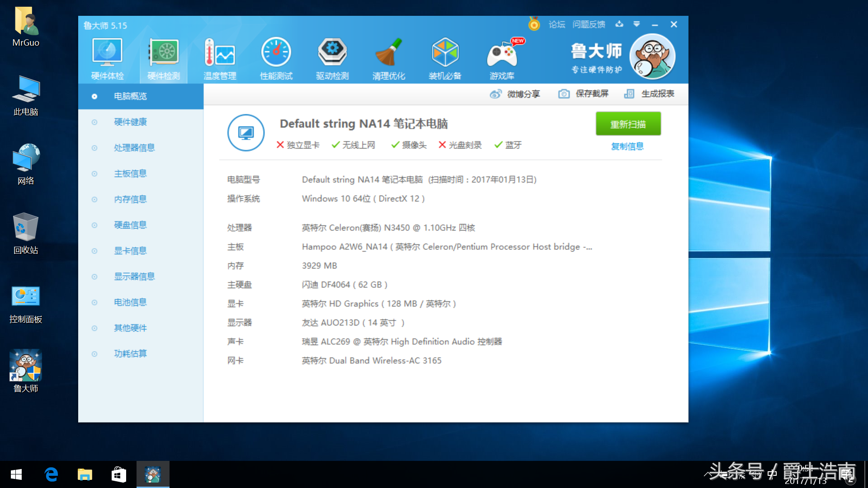Select 硬件健康 in the sidebar
Viewport: 868px width, 488px height.
[141, 122]
